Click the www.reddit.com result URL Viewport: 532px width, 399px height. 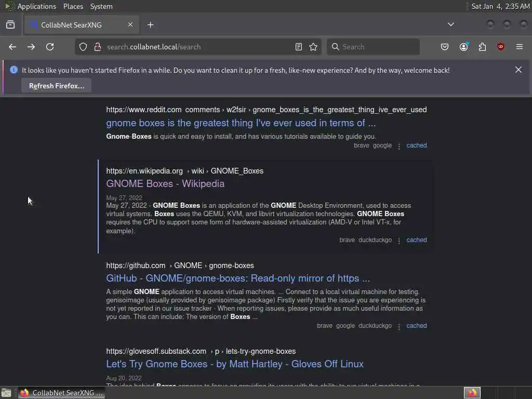click(x=267, y=110)
